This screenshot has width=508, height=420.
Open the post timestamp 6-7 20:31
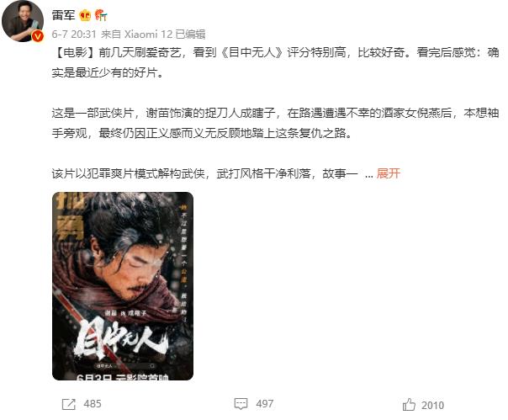tap(74, 34)
